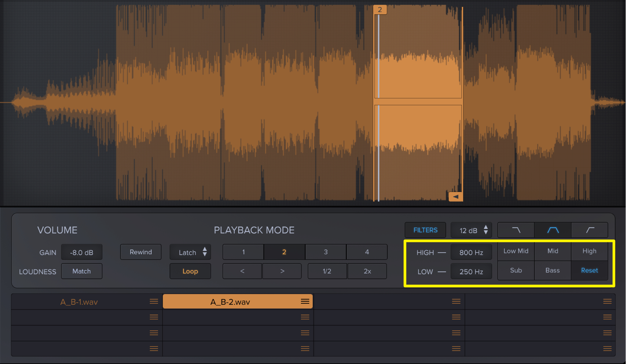Select cue point 3
This screenshot has width=626, height=364.
(x=326, y=252)
